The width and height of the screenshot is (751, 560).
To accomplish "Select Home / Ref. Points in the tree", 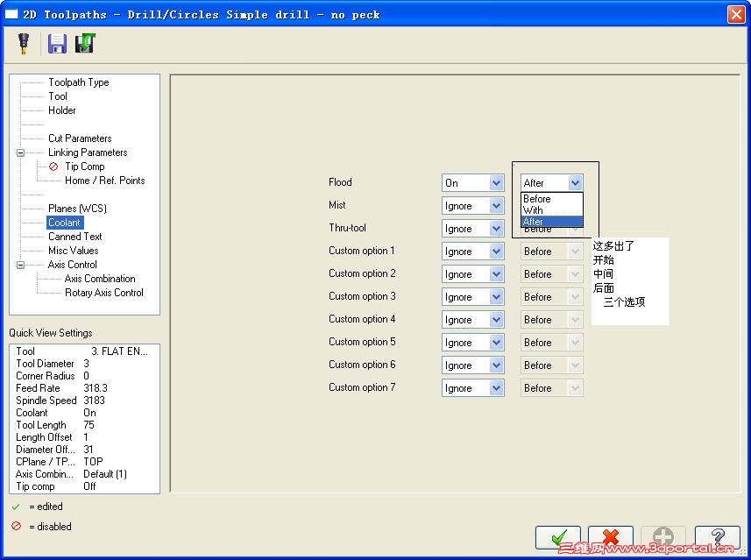I will click(x=104, y=181).
